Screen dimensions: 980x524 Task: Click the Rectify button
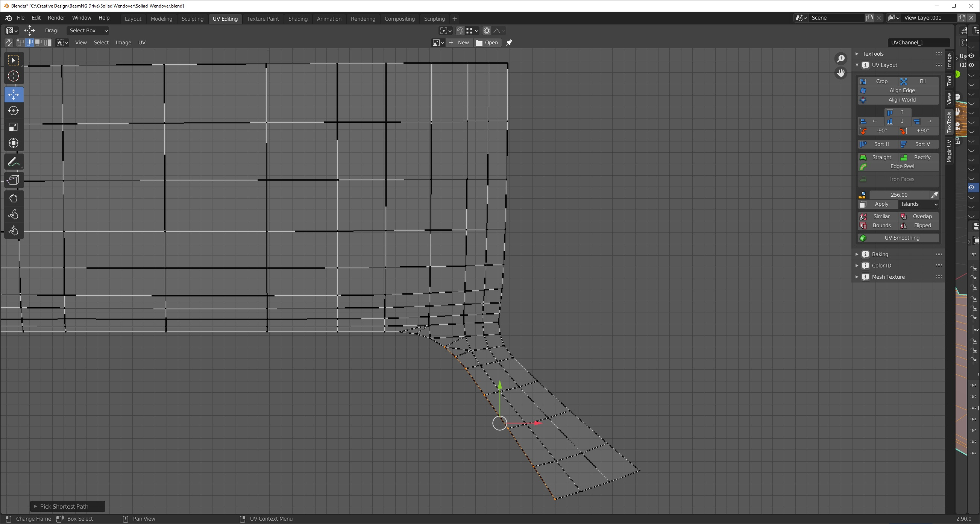point(918,158)
